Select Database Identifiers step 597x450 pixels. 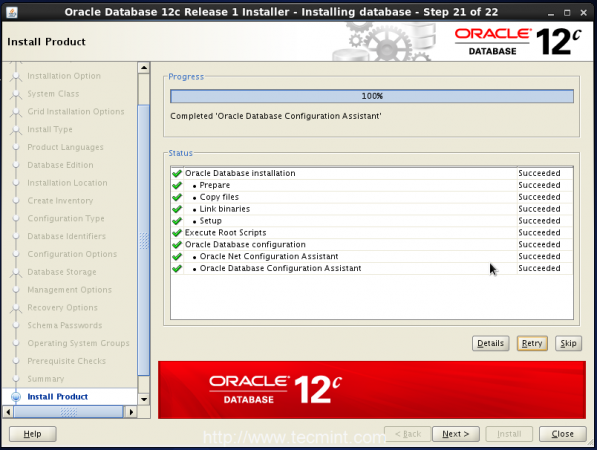click(x=67, y=236)
